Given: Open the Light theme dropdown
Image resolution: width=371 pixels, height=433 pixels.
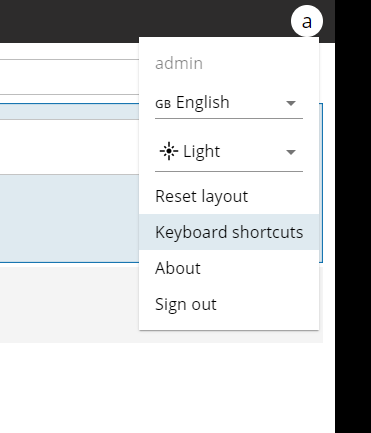Looking at the screenshot, I should coord(229,152).
